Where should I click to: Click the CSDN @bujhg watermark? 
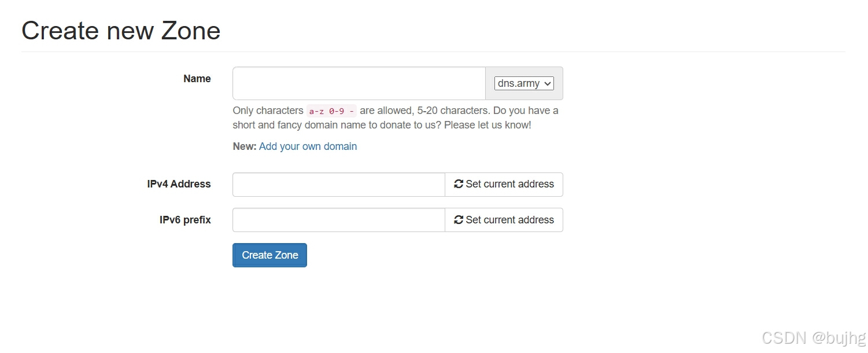[814, 338]
